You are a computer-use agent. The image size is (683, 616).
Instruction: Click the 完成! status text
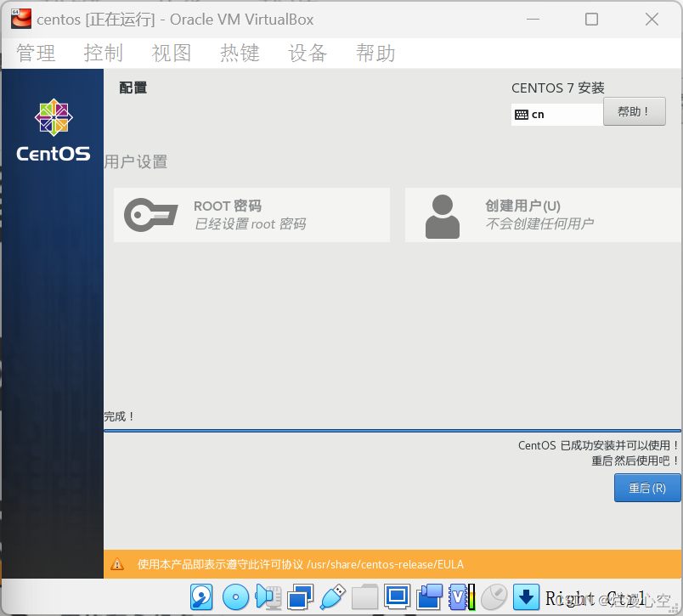pyautogui.click(x=119, y=416)
